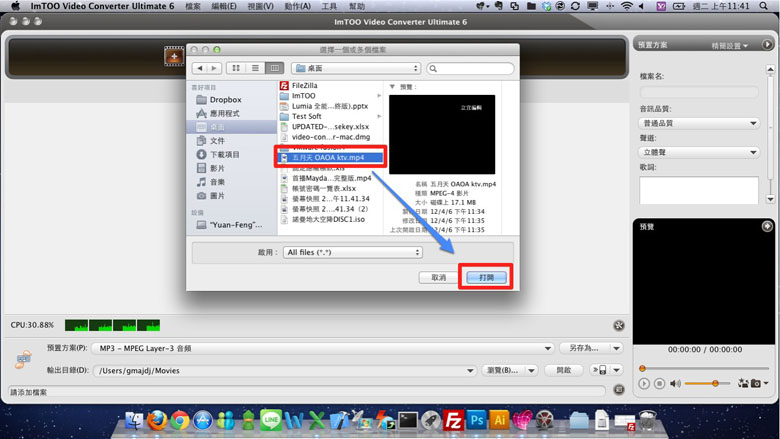Go back in file dialog navigation

pos(200,68)
